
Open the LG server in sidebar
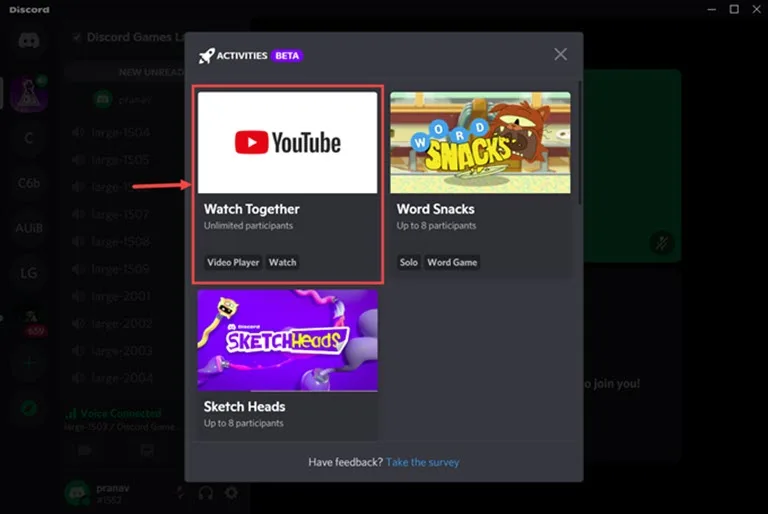click(x=29, y=273)
